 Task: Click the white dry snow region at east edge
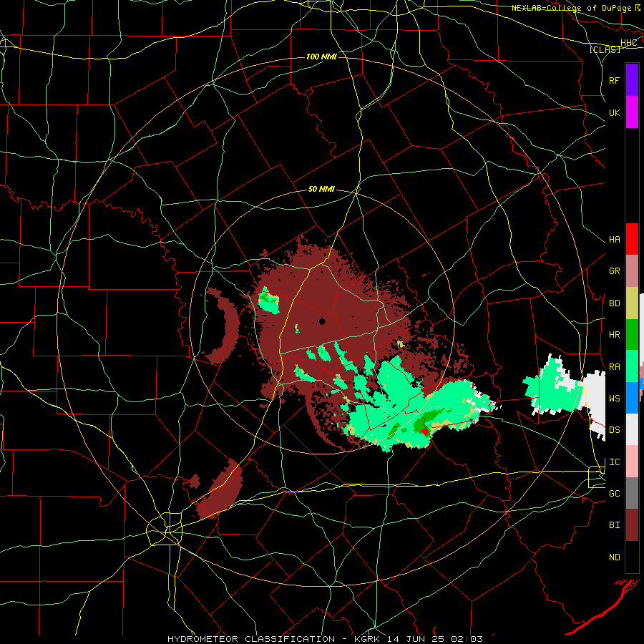coord(594,404)
